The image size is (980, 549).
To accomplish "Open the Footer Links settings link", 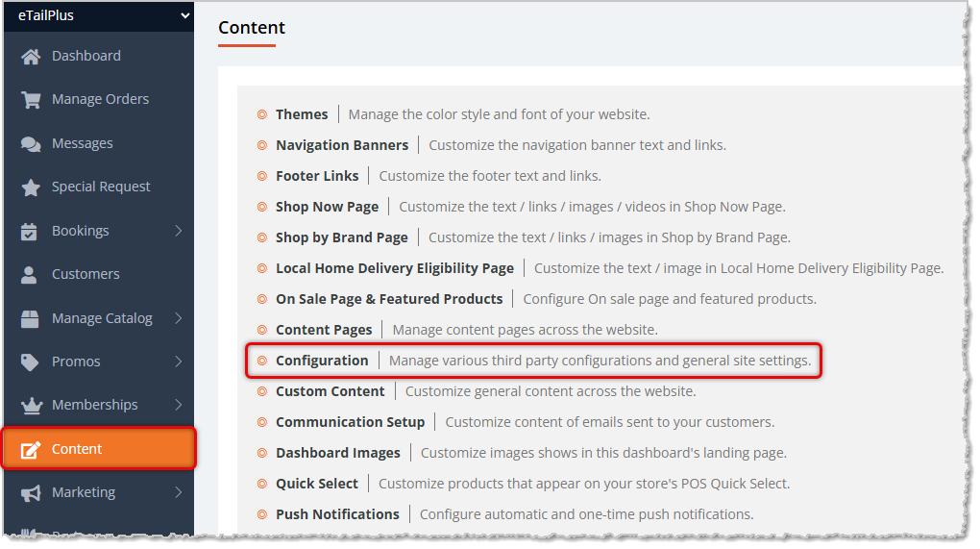I will coord(317,176).
